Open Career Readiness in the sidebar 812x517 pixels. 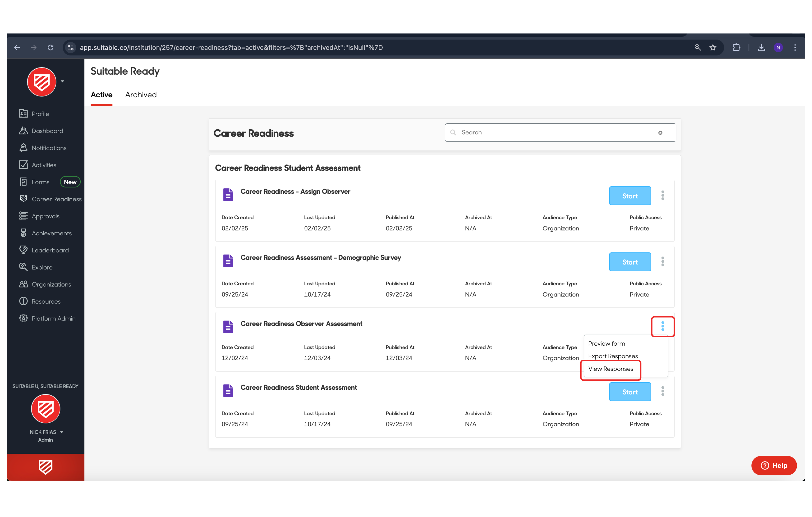tap(51, 199)
